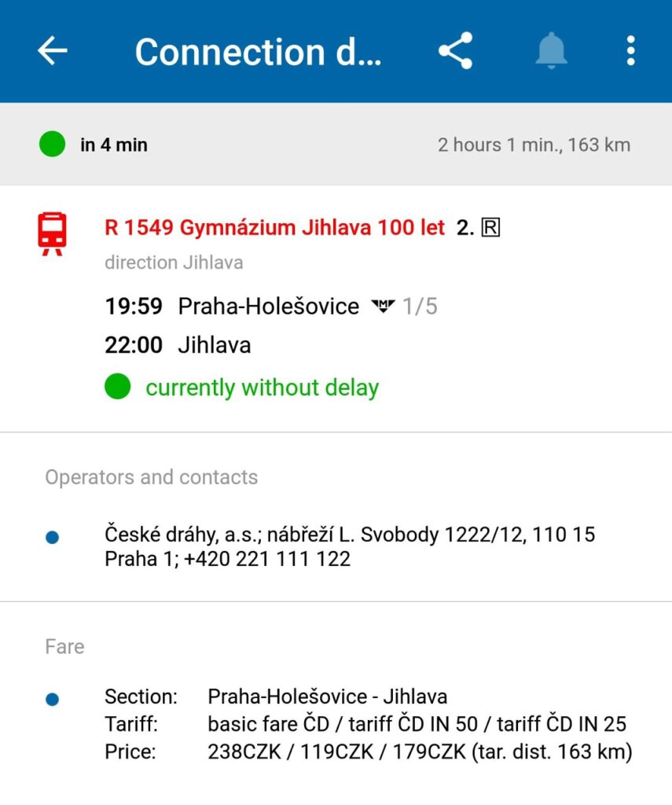Open České dráhy operator contact entry
672x805 pixels.
pyautogui.click(x=350, y=546)
